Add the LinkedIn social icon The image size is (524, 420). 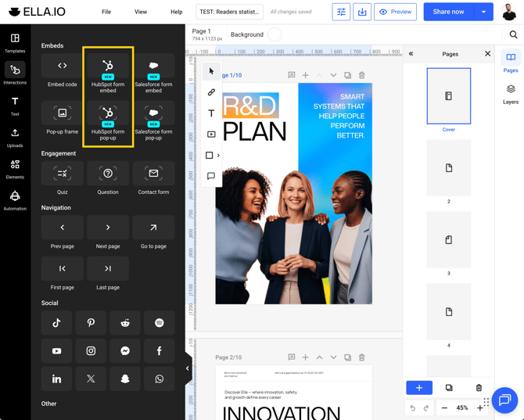56,379
